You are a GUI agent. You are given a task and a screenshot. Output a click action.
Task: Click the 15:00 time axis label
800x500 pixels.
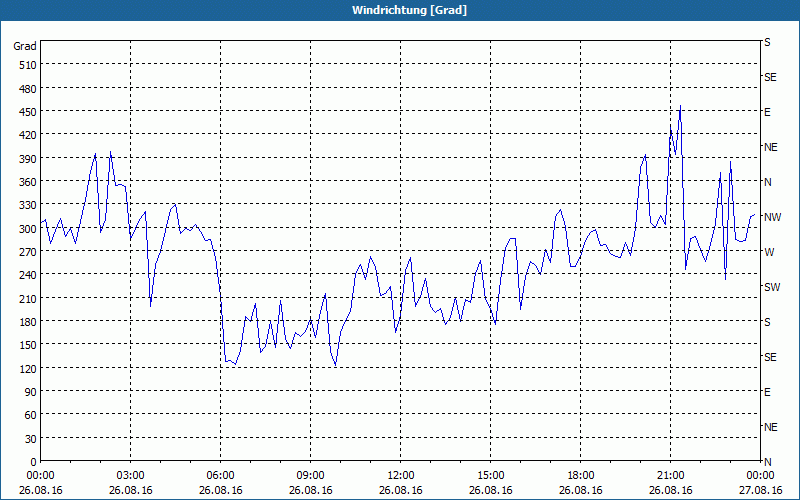click(490, 476)
